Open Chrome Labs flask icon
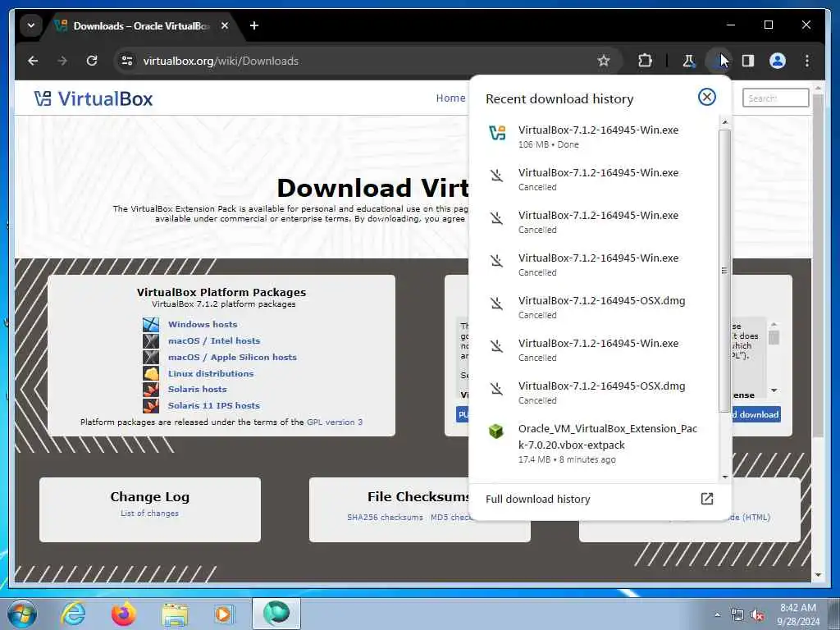 click(688, 61)
